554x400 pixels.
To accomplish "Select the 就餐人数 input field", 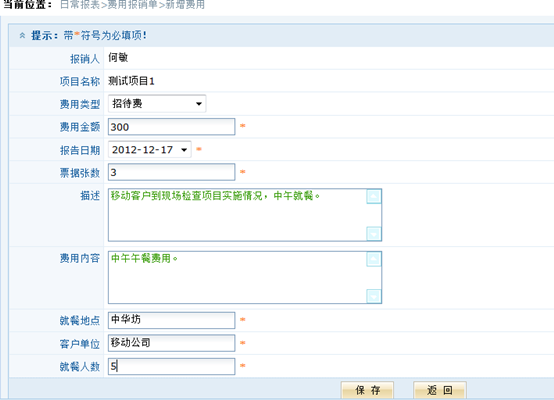I will (171, 366).
